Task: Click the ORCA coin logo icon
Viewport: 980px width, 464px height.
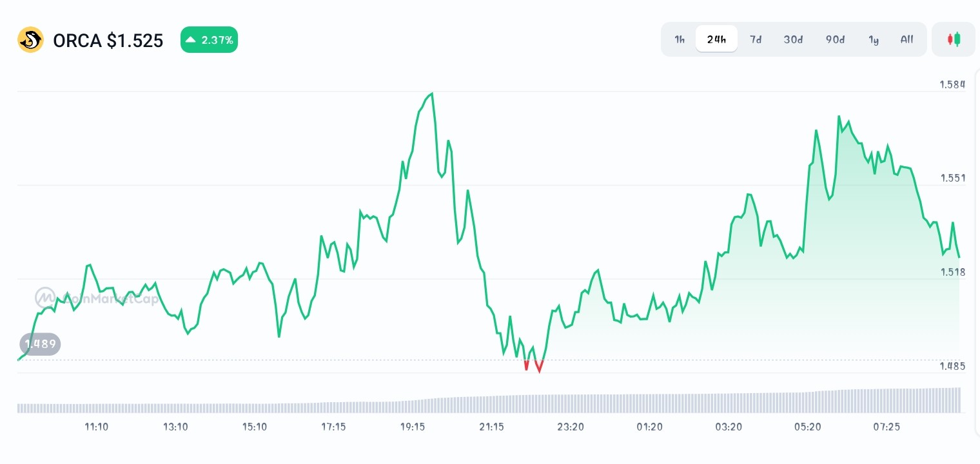Action: tap(30, 40)
